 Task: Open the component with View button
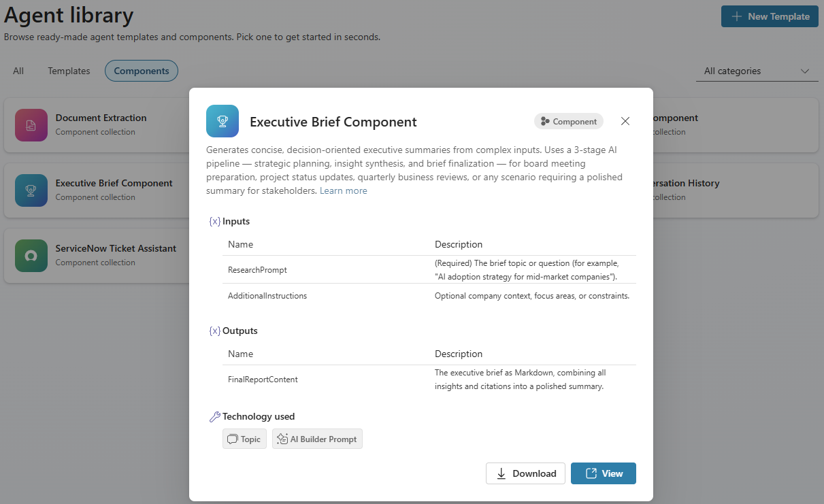click(604, 473)
